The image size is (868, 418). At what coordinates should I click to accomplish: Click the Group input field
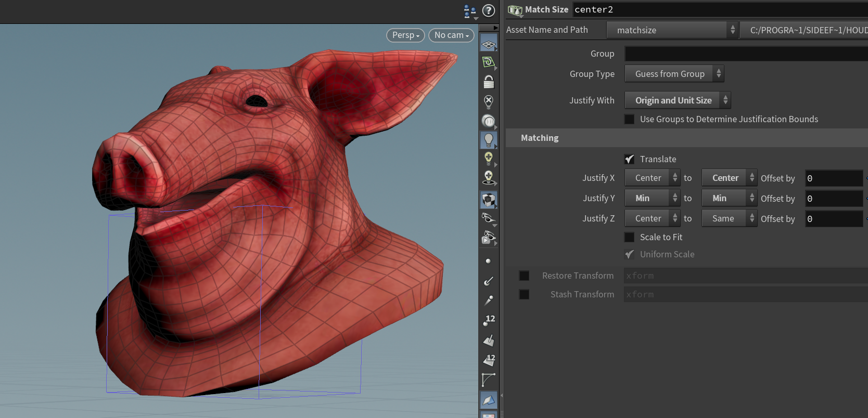745,54
